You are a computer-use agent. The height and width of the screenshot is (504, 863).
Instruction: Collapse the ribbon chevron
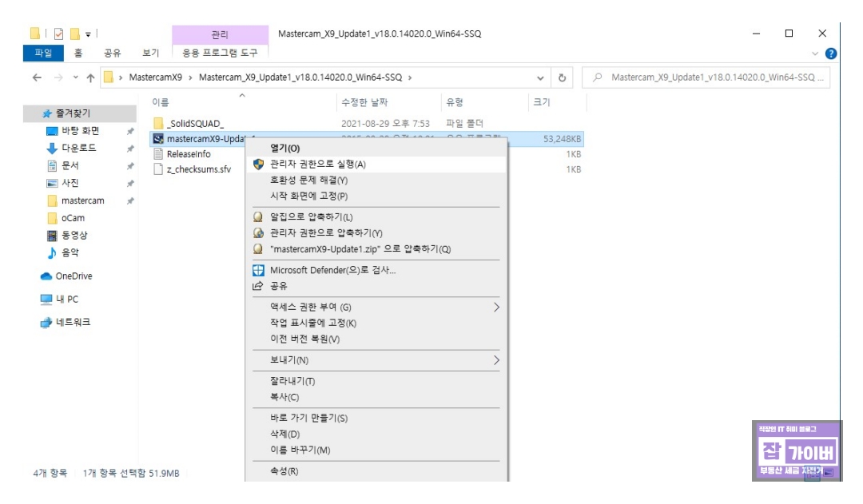pos(815,54)
